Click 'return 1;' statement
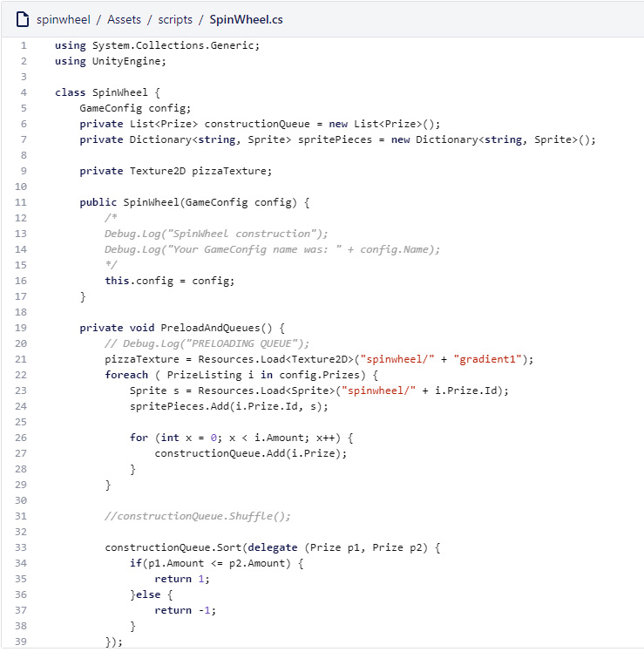 point(182,579)
